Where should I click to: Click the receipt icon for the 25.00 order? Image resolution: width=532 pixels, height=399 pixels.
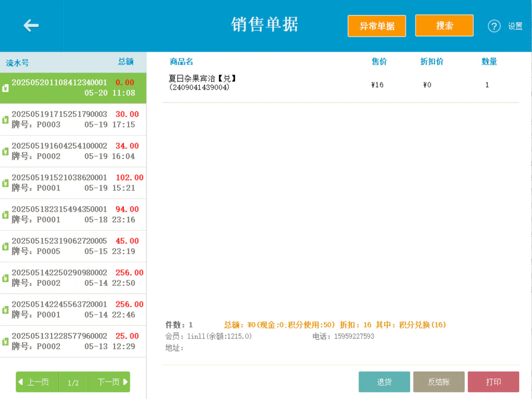5,341
